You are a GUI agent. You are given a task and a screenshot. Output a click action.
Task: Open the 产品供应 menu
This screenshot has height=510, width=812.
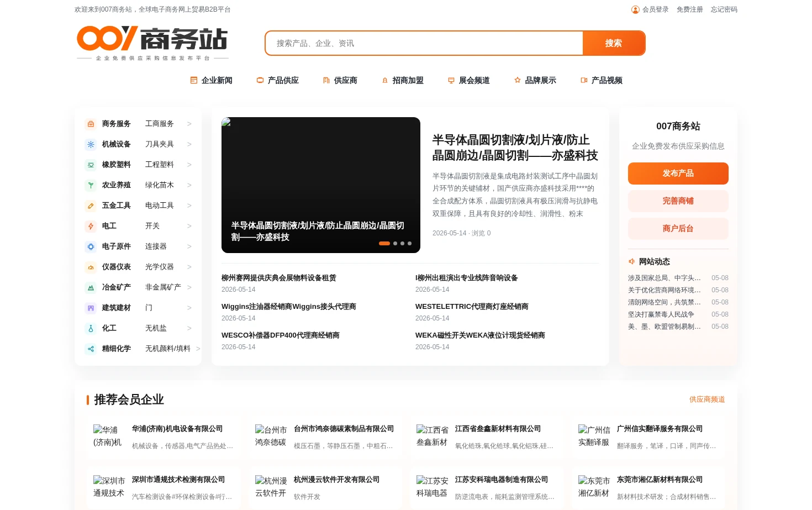pyautogui.click(x=277, y=80)
